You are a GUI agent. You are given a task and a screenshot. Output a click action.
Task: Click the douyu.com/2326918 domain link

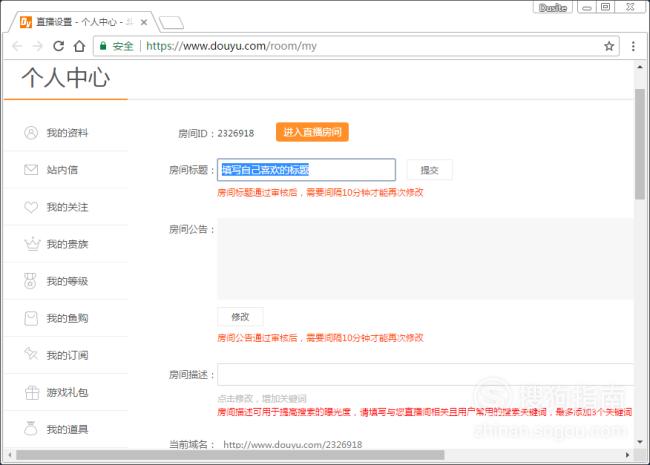(x=293, y=445)
